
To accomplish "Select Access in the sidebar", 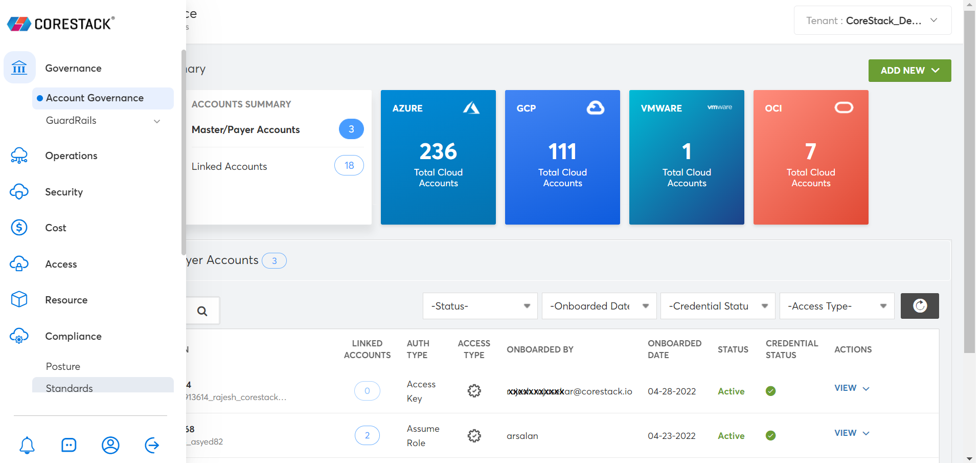I will pos(61,264).
